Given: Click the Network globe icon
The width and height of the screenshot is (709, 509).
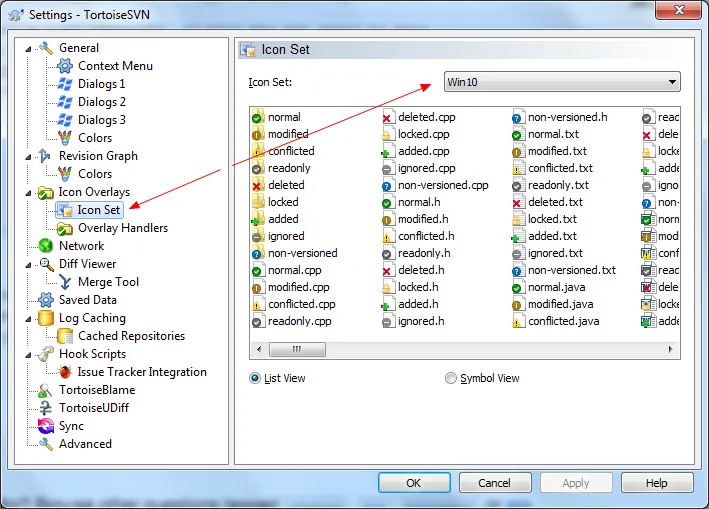Looking at the screenshot, I should 46,246.
